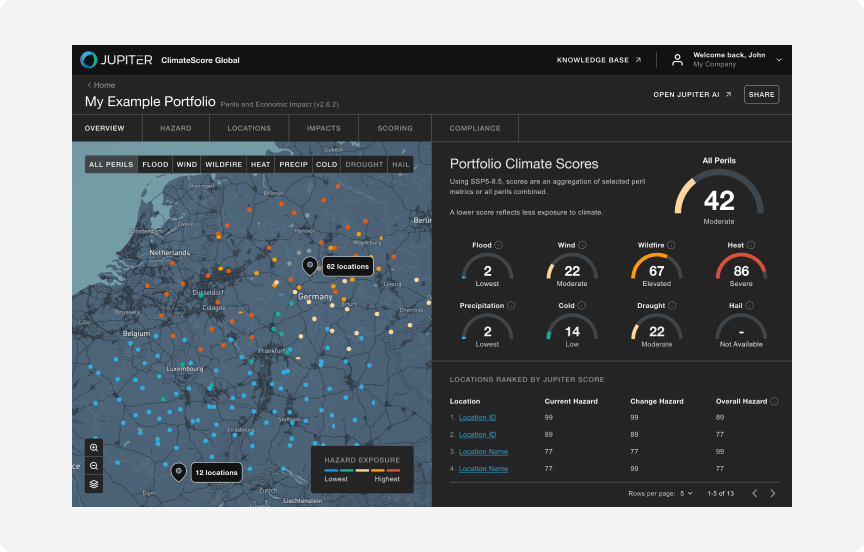Screen dimensions: 864x552
Task: Click the Cold 14 Low gauge
Action: pos(572,330)
